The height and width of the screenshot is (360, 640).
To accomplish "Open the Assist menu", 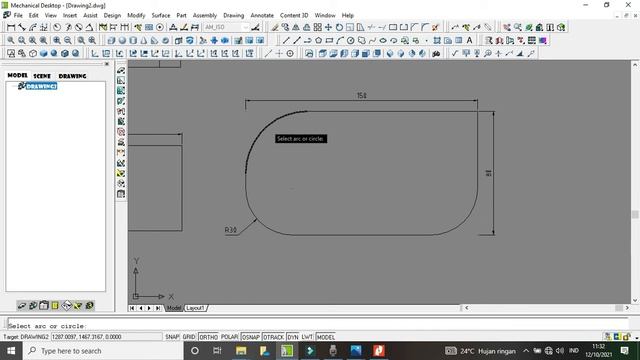I will point(90,16).
